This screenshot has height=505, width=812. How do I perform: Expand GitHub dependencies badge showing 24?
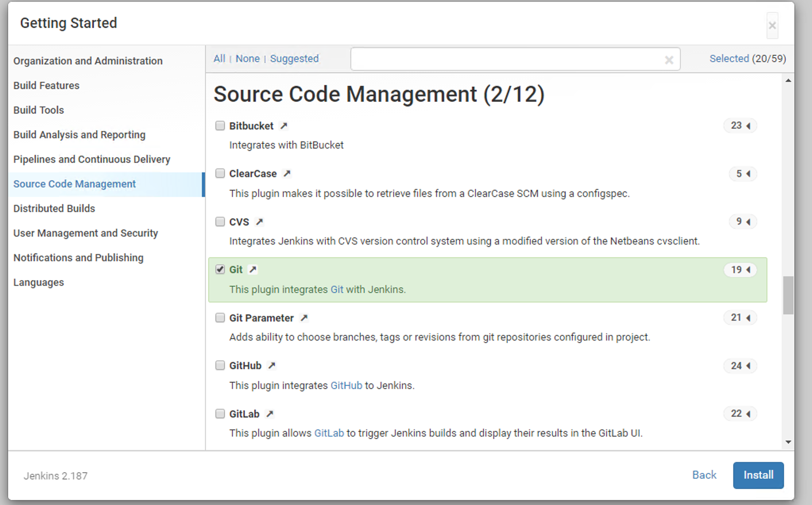740,366
